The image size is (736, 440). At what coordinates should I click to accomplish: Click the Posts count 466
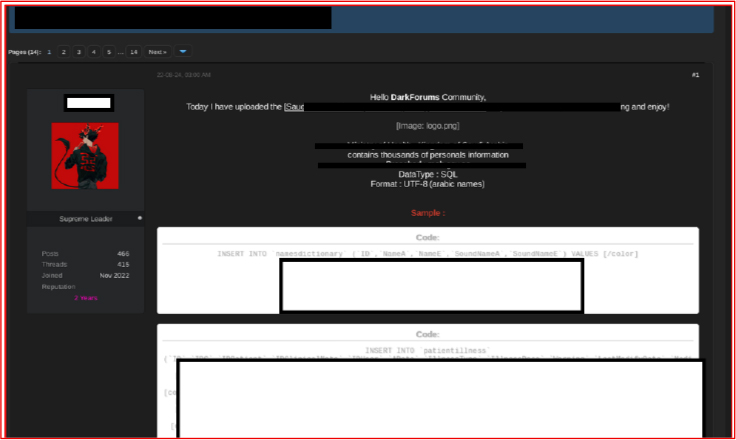123,254
